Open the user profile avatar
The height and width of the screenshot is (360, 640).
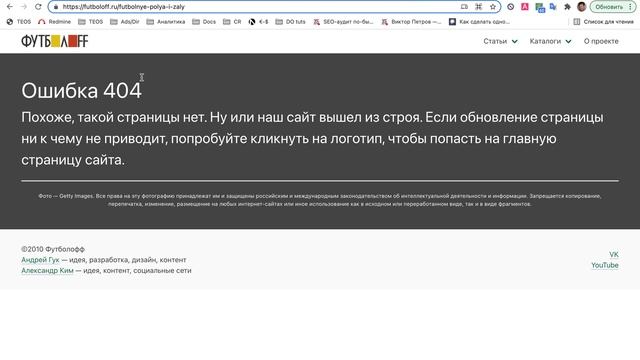[582, 7]
